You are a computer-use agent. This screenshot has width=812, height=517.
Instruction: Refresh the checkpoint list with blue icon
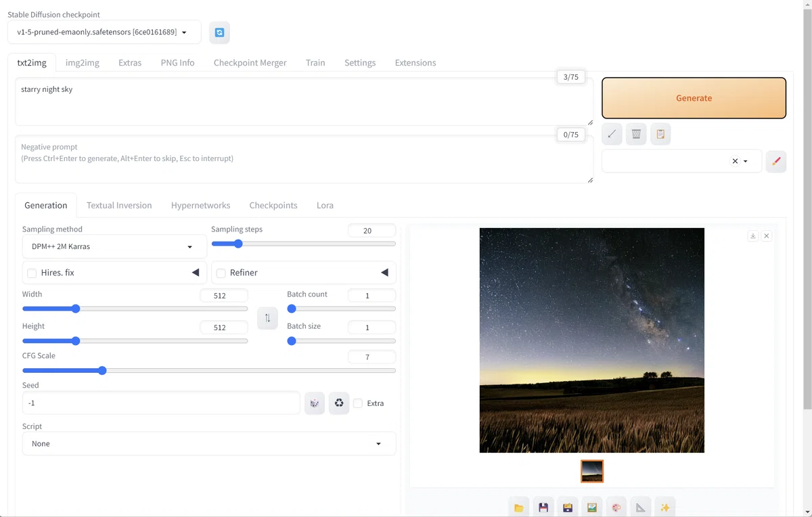219,32
